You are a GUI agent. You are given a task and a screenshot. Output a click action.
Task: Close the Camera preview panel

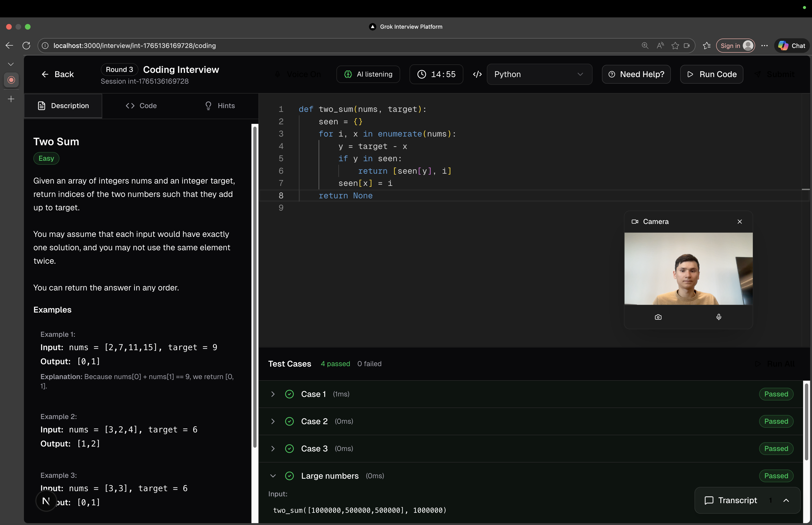[x=739, y=222]
